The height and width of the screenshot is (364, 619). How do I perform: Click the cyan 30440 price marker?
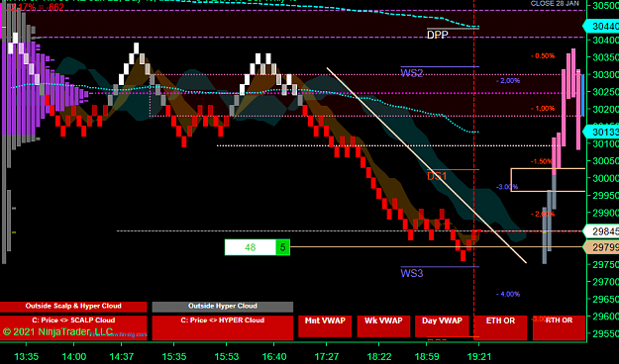(x=601, y=26)
